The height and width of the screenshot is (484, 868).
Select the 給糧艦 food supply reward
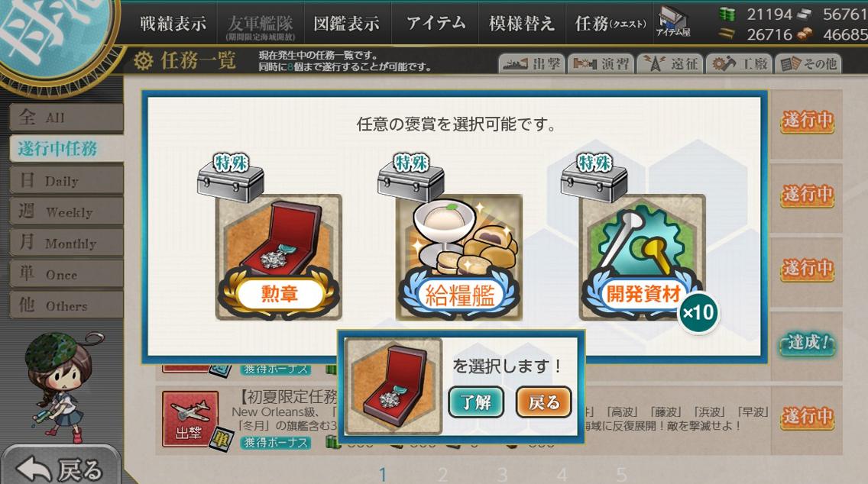(x=459, y=257)
